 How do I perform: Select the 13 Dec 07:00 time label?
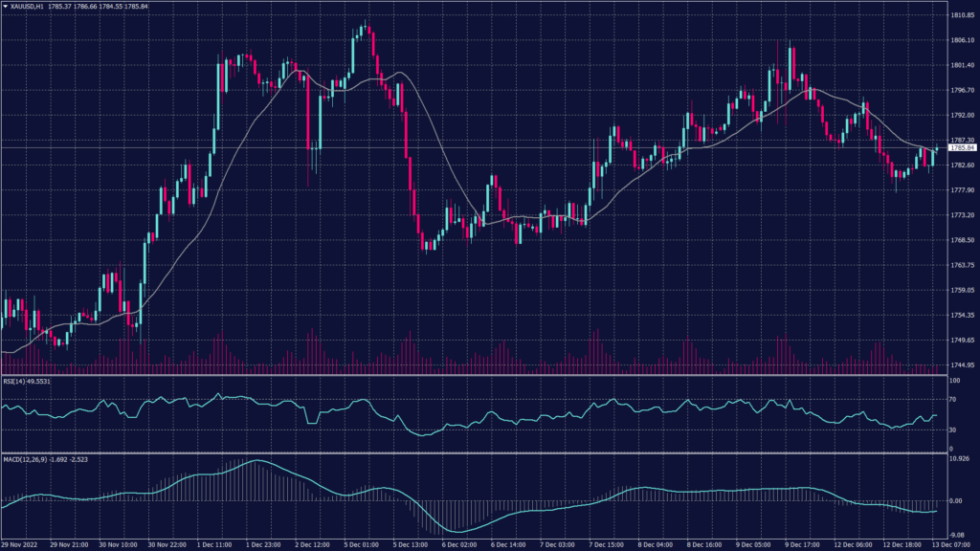(953, 545)
